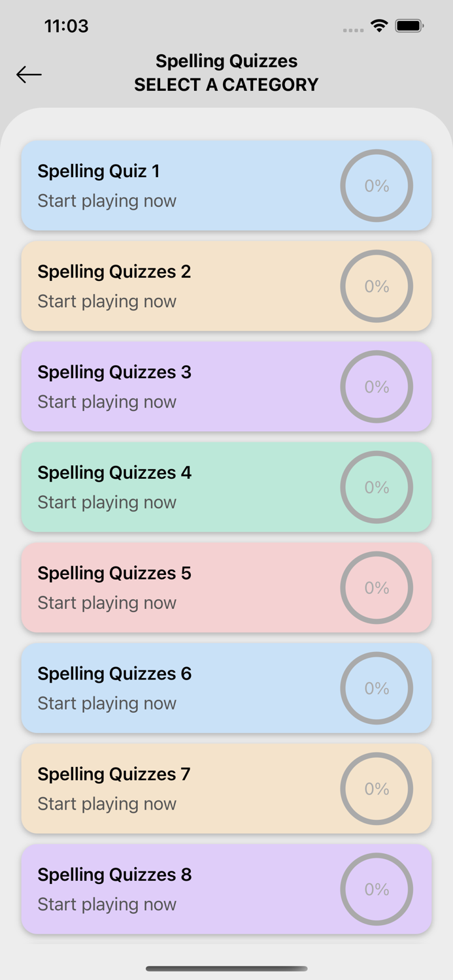The height and width of the screenshot is (980, 453).
Task: Tap the SELECT A CATEGORY heading
Action: click(226, 84)
